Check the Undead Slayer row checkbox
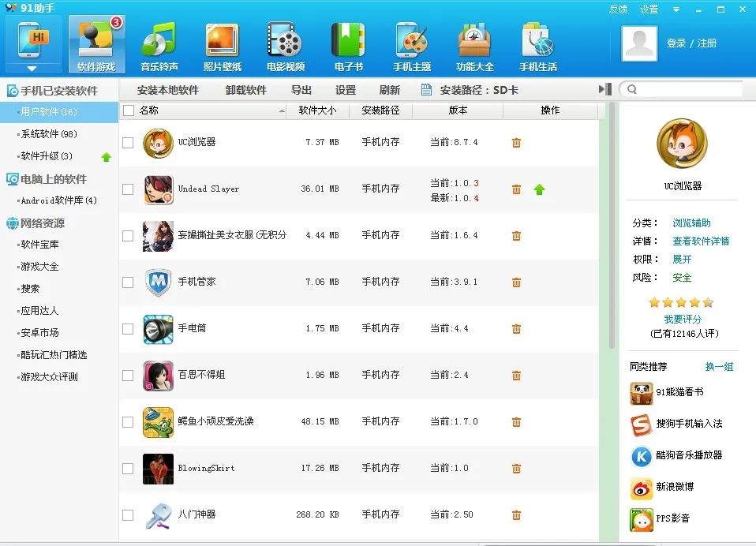This screenshot has width=756, height=546. (128, 189)
